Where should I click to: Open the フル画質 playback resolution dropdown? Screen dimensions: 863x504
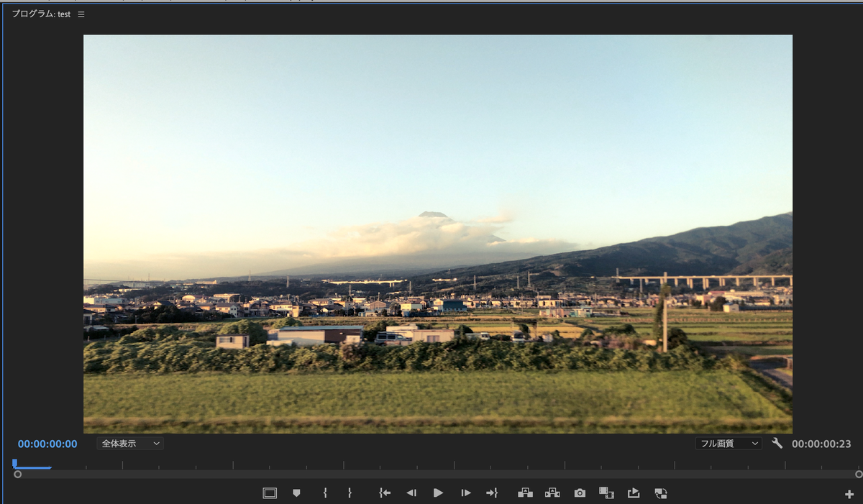tap(729, 444)
